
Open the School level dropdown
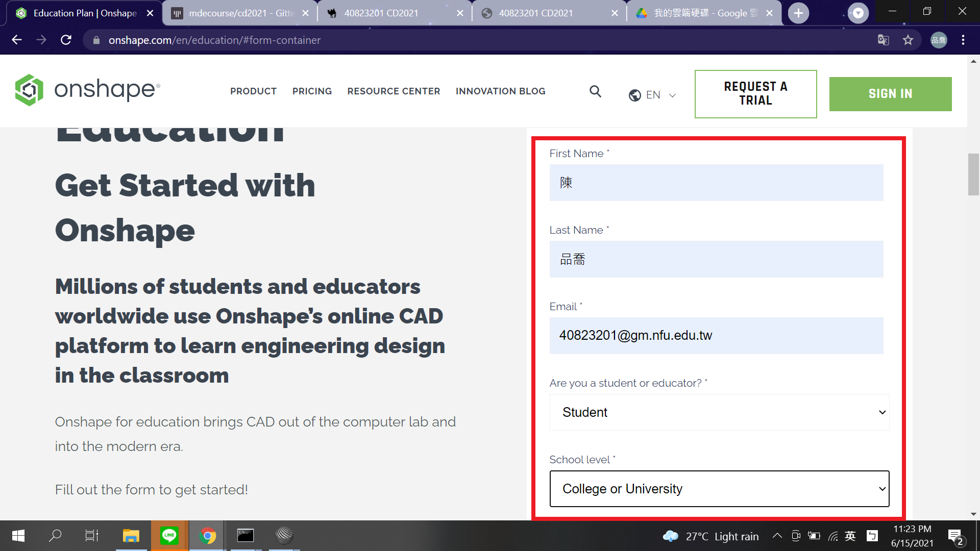pyautogui.click(x=719, y=489)
